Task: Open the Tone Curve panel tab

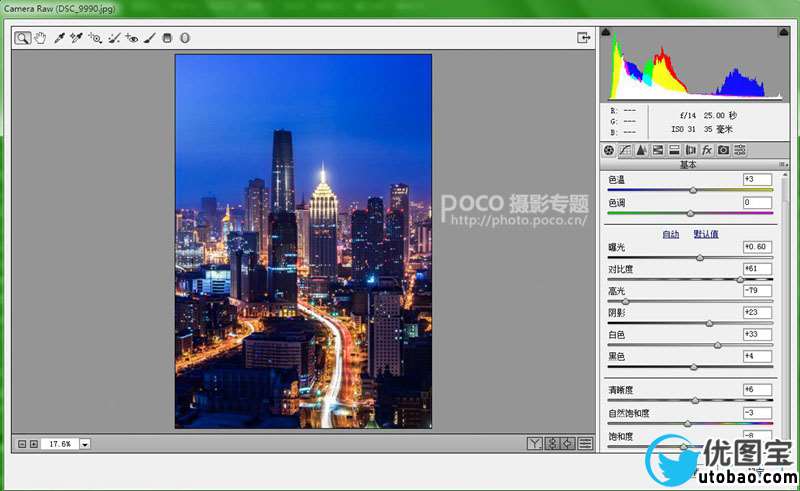Action: coord(625,150)
